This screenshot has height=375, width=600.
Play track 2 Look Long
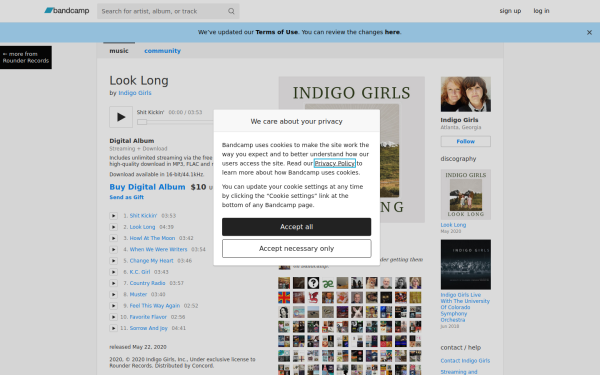114,227
